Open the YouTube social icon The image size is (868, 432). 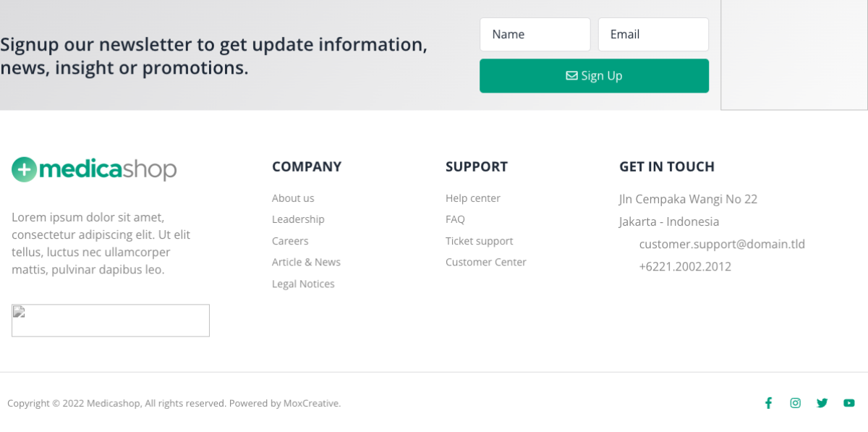[848, 403]
